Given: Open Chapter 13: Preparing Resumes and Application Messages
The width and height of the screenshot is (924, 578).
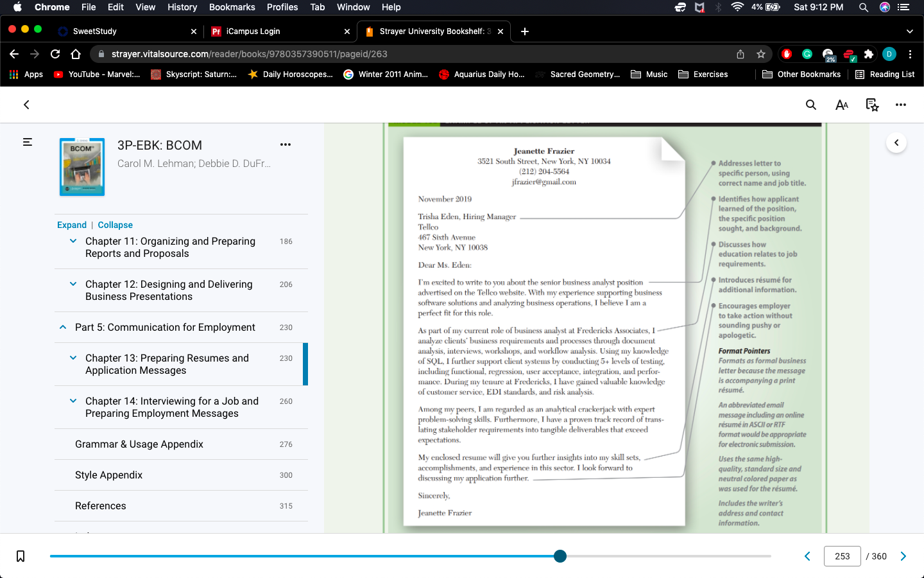Looking at the screenshot, I should click(x=167, y=364).
